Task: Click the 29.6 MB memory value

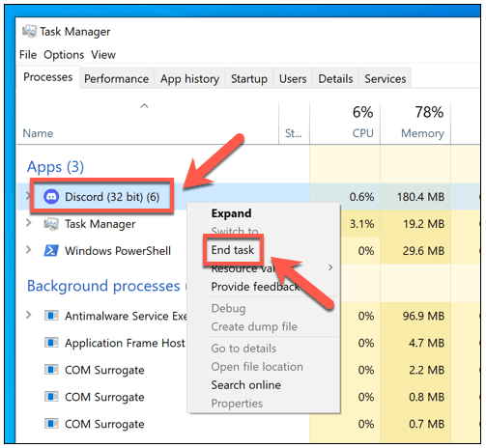Action: pyautogui.click(x=423, y=251)
